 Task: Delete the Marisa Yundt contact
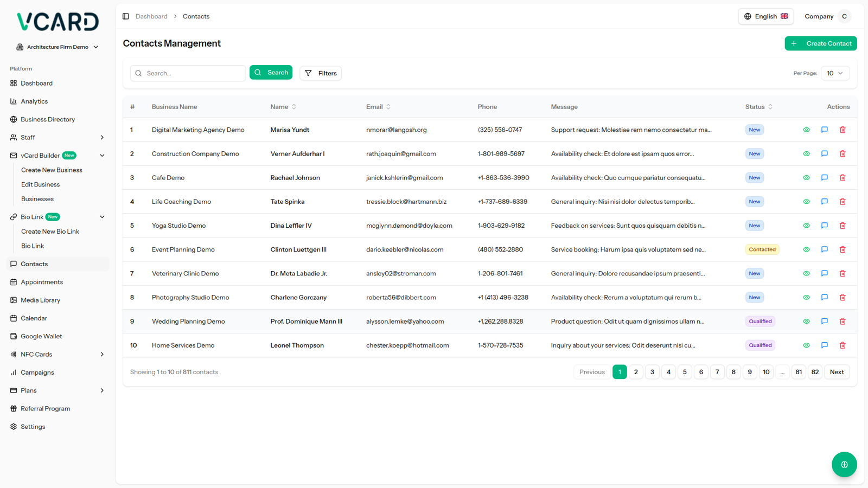point(843,130)
